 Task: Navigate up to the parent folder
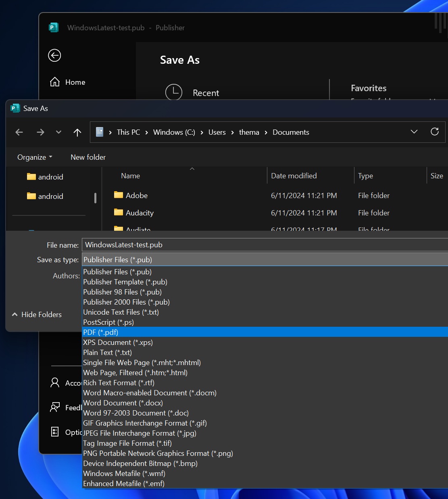coord(77,132)
